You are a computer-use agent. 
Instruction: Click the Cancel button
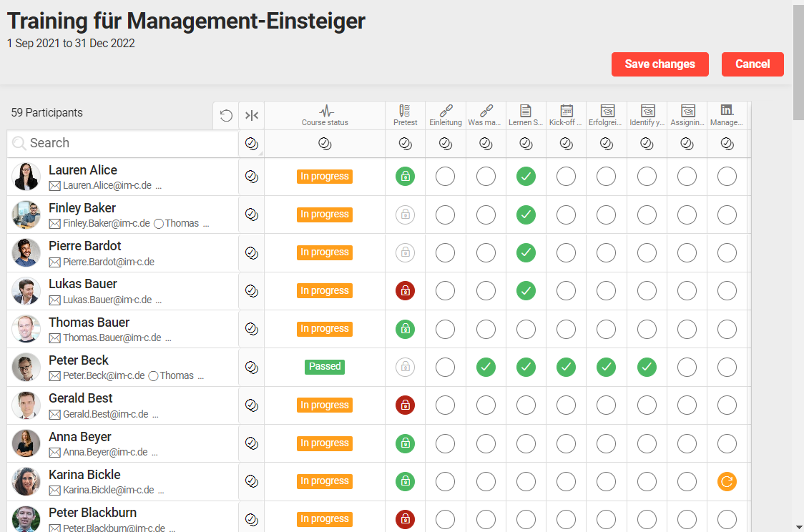[x=752, y=64]
